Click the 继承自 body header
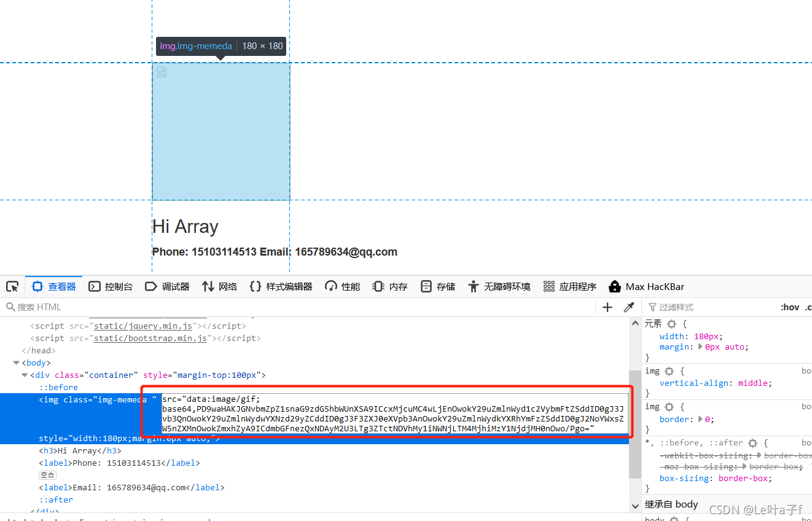Image resolution: width=812 pixels, height=521 pixels. point(671,504)
